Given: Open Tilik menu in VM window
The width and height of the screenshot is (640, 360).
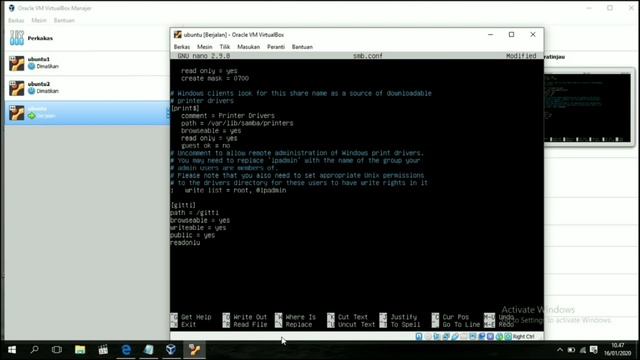Looking at the screenshot, I should click(224, 47).
